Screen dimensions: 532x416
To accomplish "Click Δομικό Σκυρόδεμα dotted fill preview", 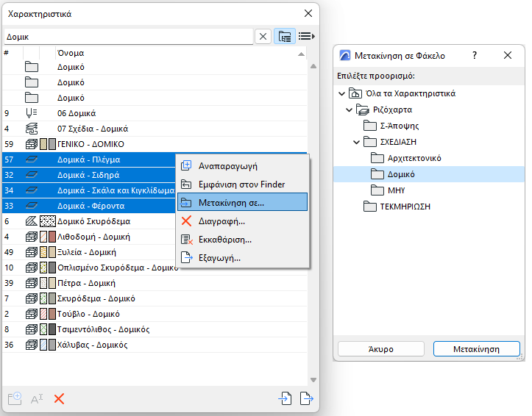I will point(48,221).
